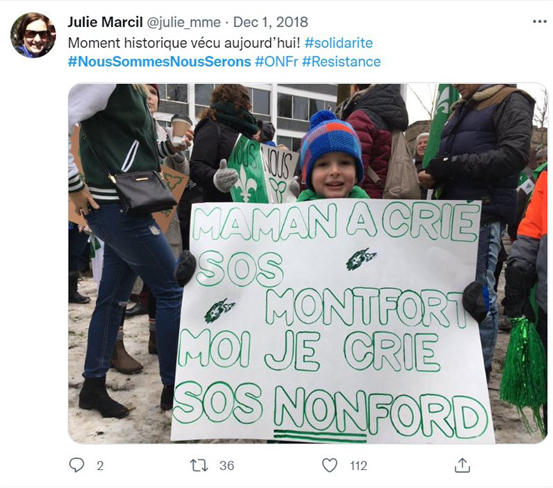Open Julie Marcil's profile avatar
Viewport: 553px width, 488px height.
tap(33, 35)
